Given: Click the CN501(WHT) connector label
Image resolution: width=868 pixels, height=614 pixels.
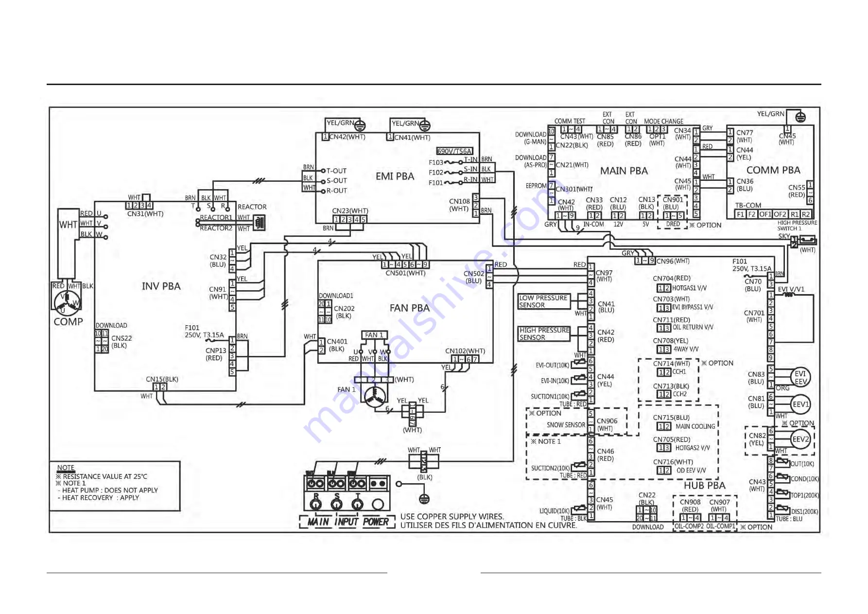Looking at the screenshot, I should 405,273.
